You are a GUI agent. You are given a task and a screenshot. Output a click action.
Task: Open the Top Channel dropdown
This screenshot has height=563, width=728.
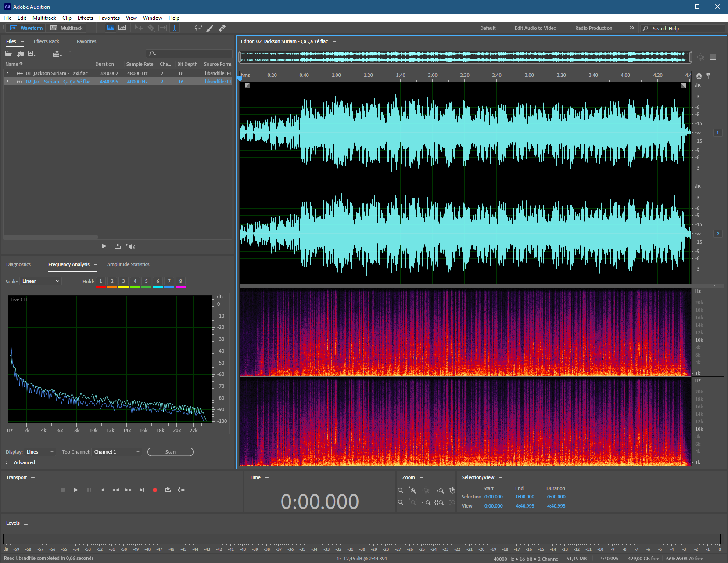117,452
